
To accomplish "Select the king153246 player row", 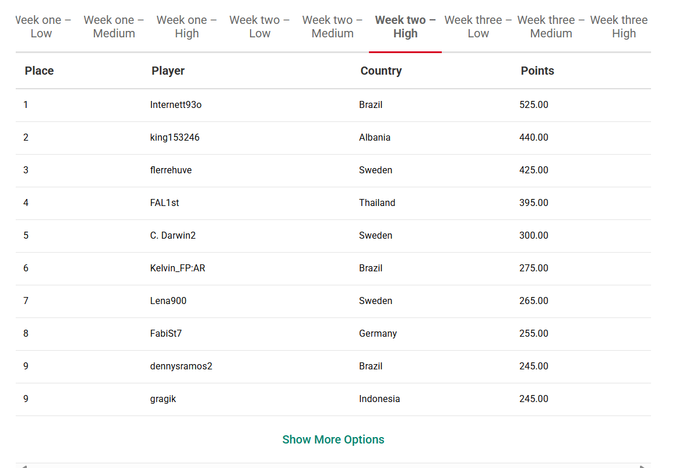I will pyautogui.click(x=333, y=138).
